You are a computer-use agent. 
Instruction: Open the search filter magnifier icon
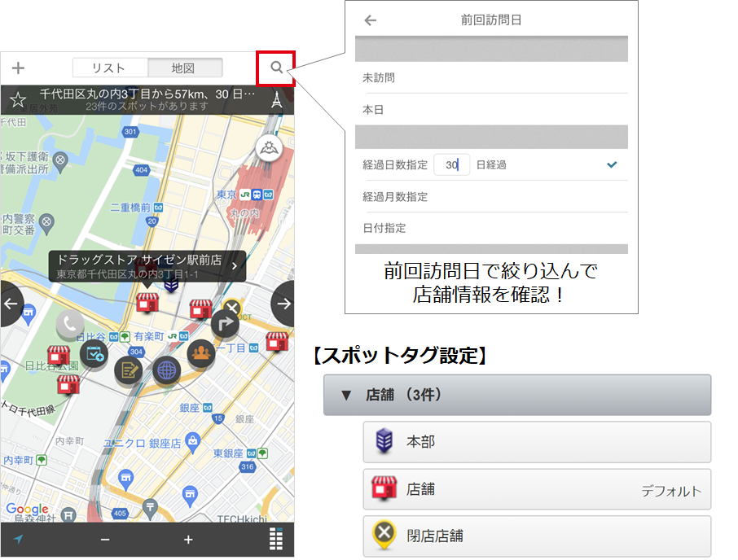click(276, 68)
